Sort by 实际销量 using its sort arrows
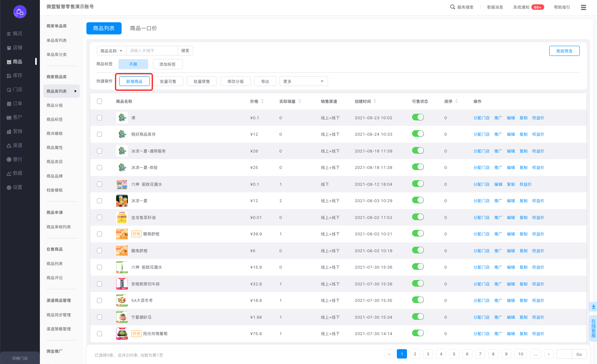 pos(299,101)
